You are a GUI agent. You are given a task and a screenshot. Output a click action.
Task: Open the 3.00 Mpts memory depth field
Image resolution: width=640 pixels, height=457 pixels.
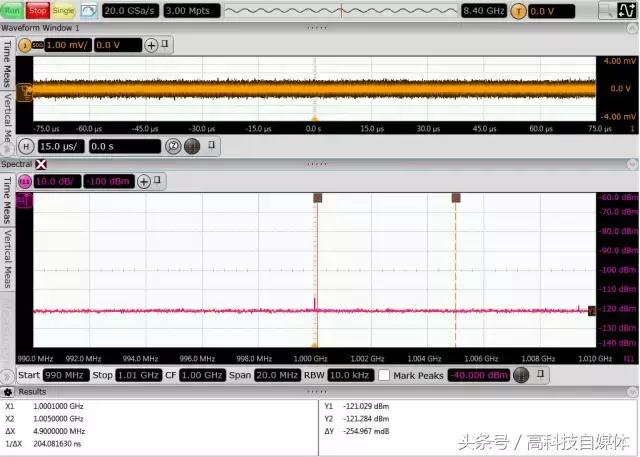tap(191, 11)
